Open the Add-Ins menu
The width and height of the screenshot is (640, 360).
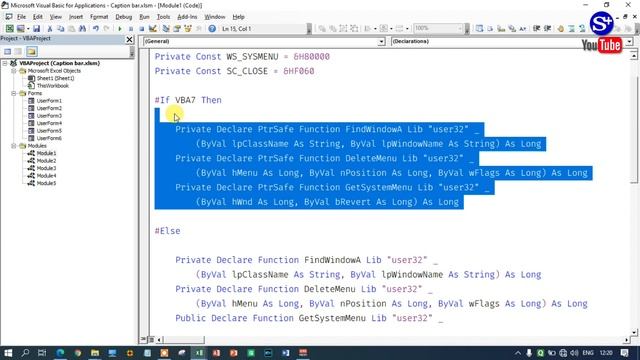(x=187, y=17)
